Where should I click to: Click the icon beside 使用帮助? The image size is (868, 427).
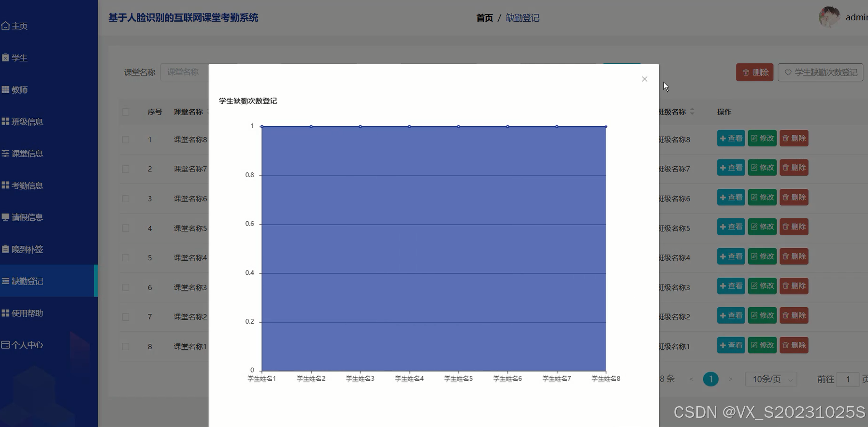[5, 313]
